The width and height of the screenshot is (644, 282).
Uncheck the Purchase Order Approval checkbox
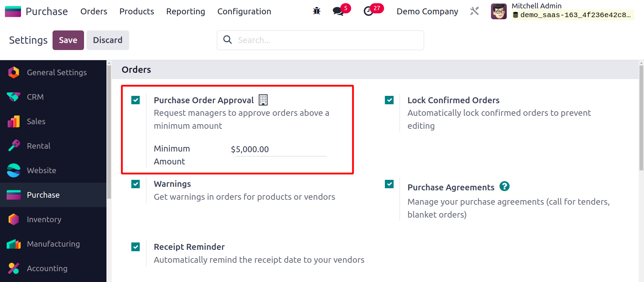tap(136, 100)
